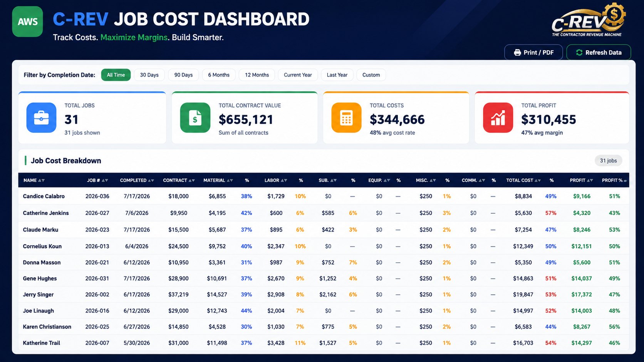The image size is (644, 362).
Task: Click the Jerry Singer row name
Action: click(x=38, y=295)
